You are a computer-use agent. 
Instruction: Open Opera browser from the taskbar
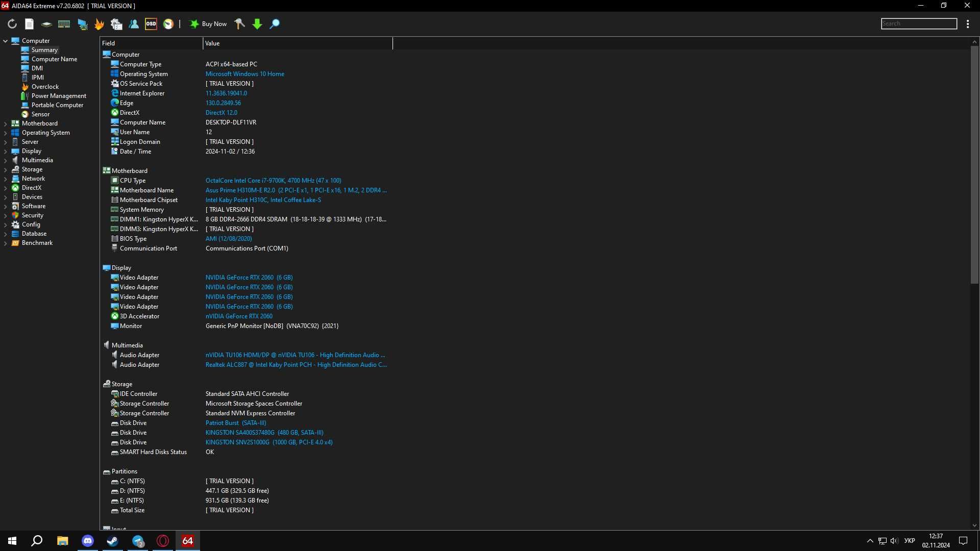coord(163,541)
